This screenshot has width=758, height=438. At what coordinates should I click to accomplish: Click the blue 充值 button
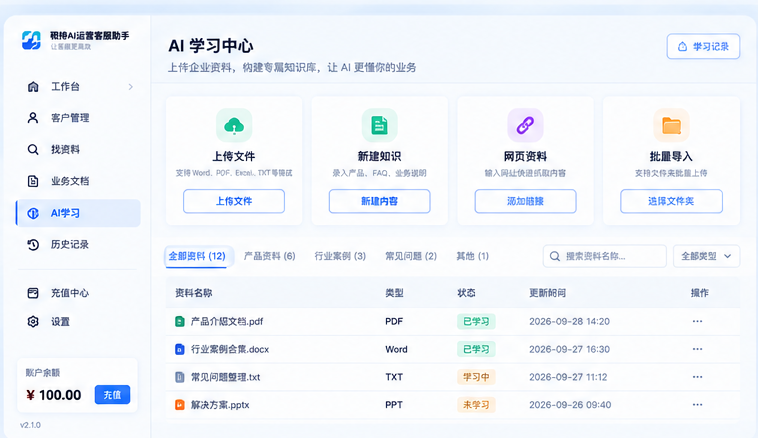tap(112, 395)
